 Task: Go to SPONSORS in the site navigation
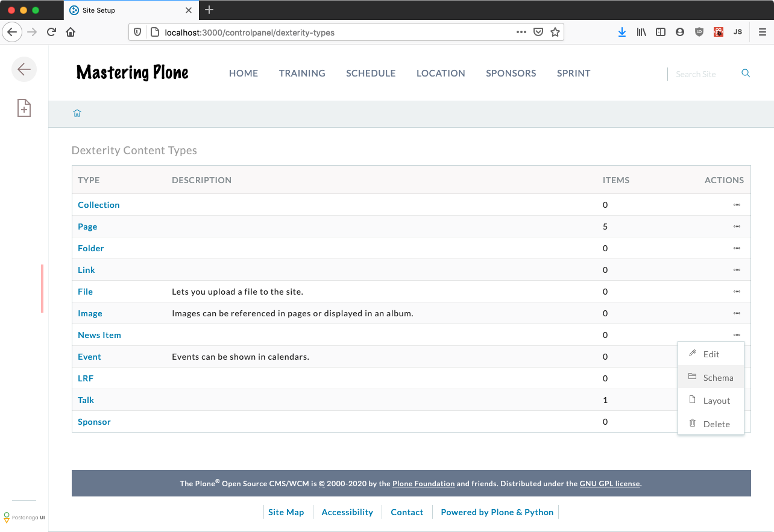click(511, 74)
